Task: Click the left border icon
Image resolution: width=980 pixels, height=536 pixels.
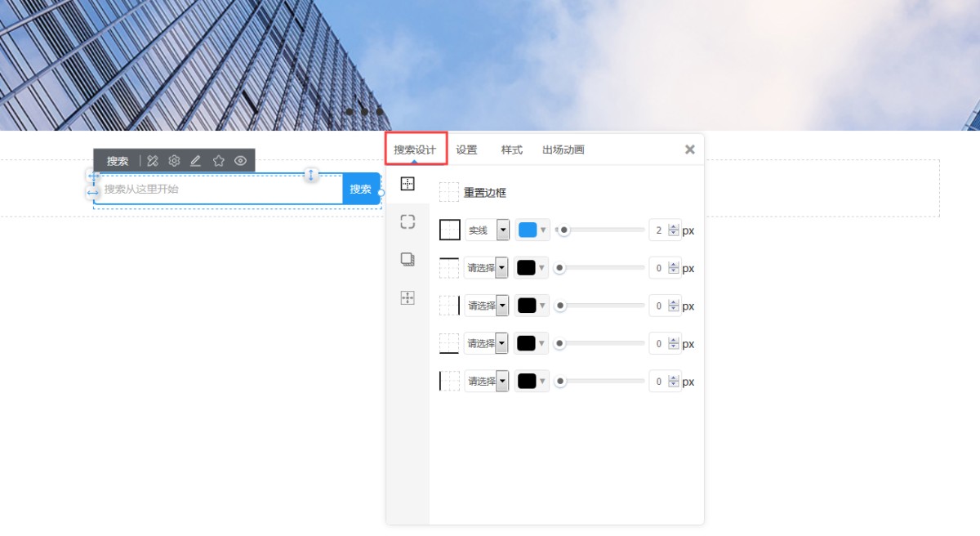Action: [x=449, y=381]
